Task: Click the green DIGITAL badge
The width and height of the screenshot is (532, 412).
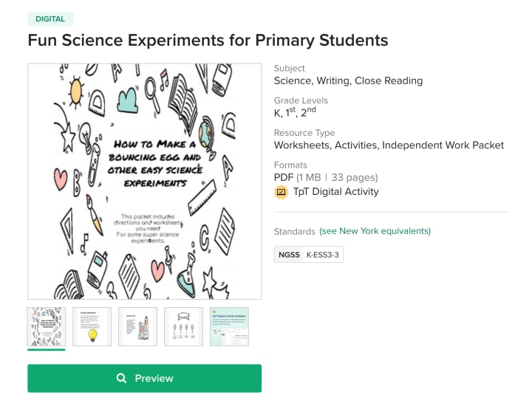Action: pos(50,18)
